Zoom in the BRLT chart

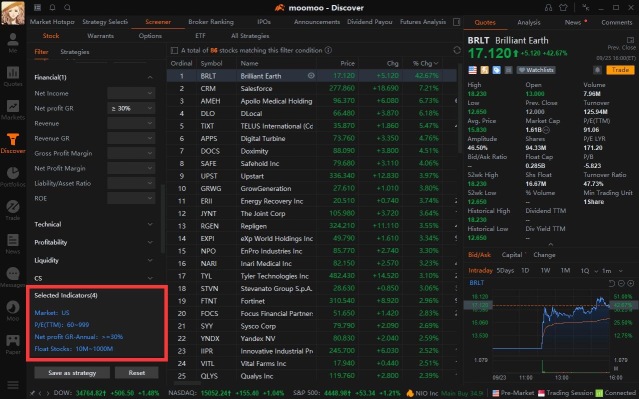point(630,283)
